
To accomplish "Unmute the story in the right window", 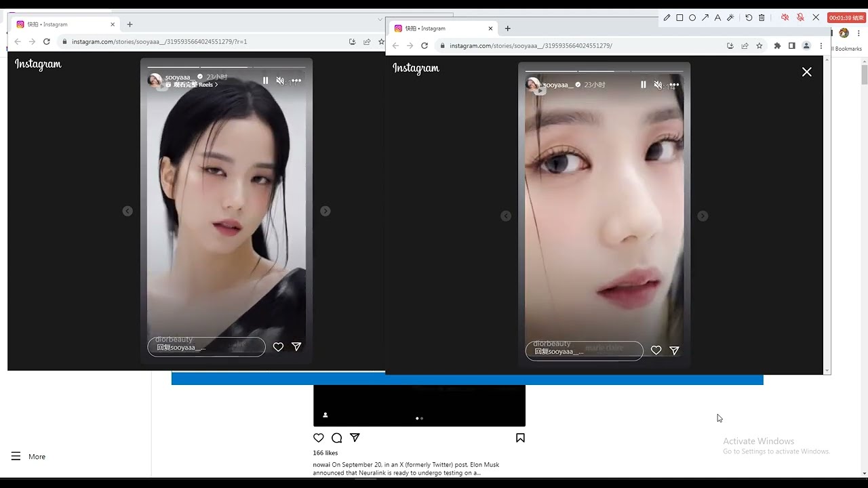I will pyautogui.click(x=658, y=85).
